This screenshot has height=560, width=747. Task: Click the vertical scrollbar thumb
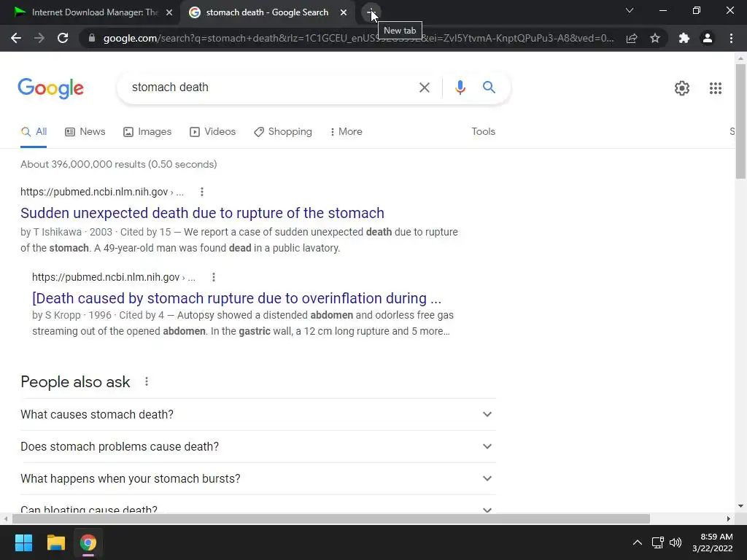(740, 122)
